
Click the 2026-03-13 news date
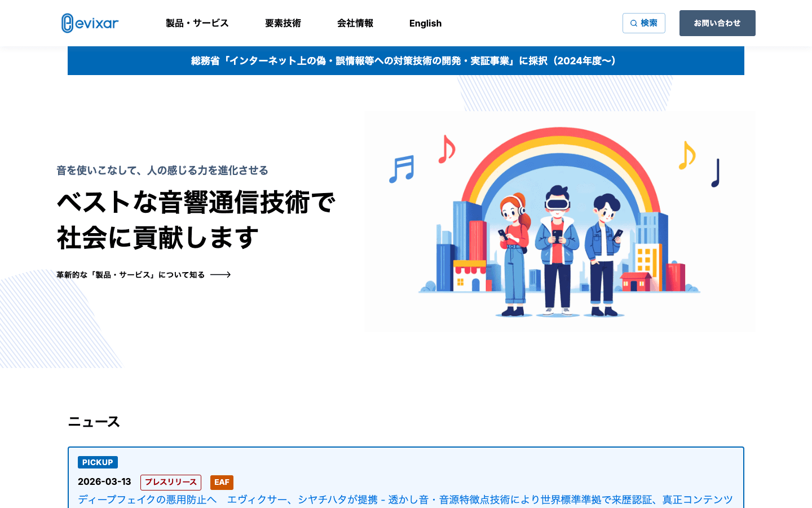tap(104, 481)
